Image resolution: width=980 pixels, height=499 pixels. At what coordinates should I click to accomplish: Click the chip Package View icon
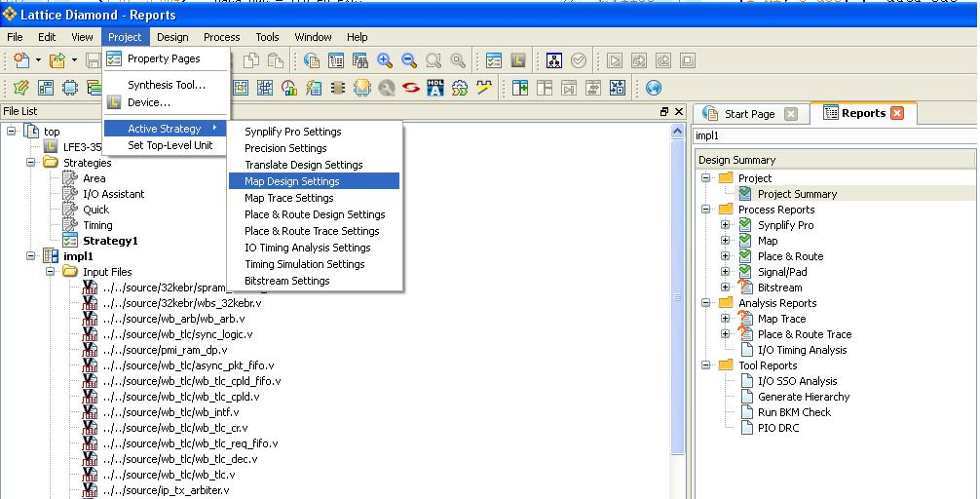pos(70,88)
